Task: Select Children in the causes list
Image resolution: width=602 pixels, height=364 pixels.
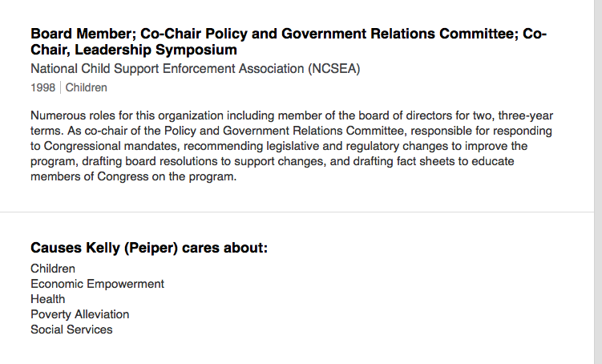Action: [x=53, y=269]
